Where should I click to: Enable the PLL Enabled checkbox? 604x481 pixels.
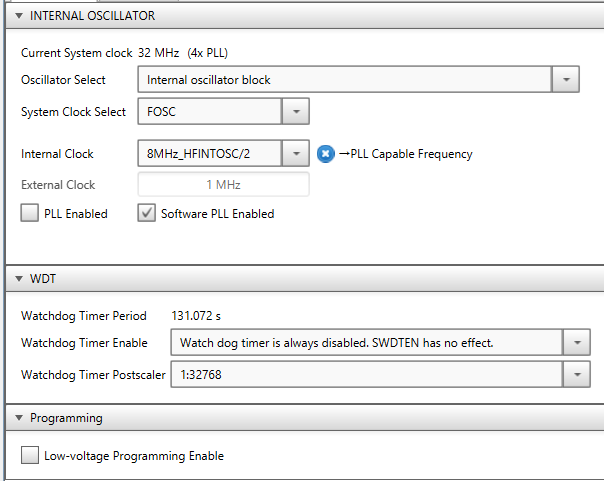tap(30, 213)
